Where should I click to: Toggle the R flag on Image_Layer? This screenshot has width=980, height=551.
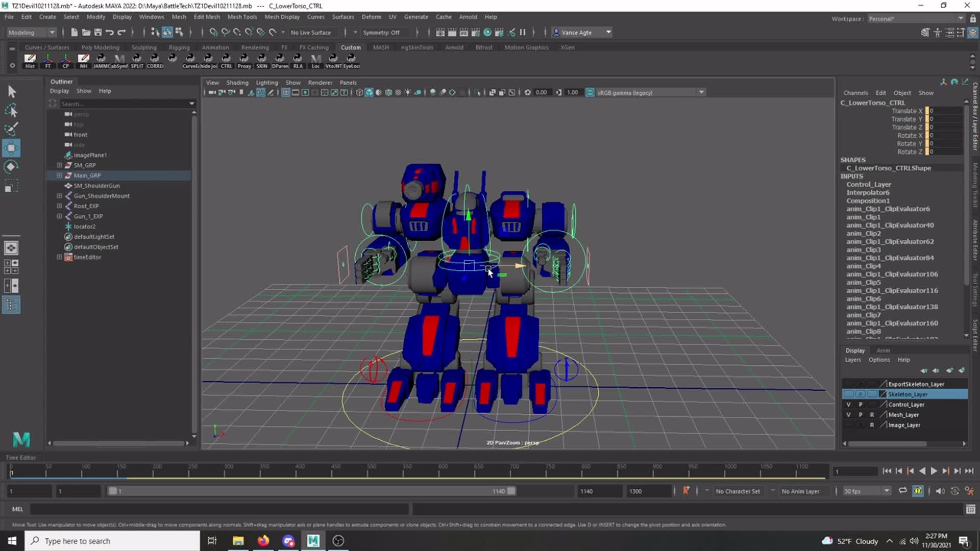[x=872, y=424]
